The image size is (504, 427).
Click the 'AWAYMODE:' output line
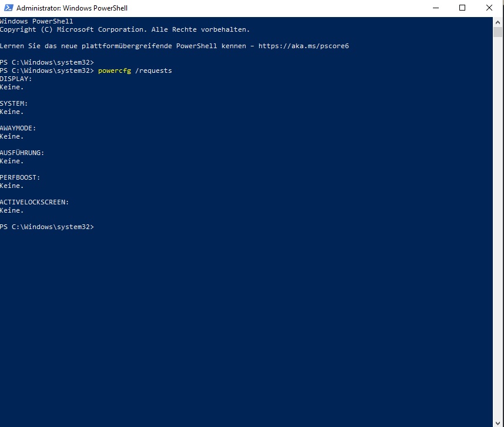[x=18, y=128]
